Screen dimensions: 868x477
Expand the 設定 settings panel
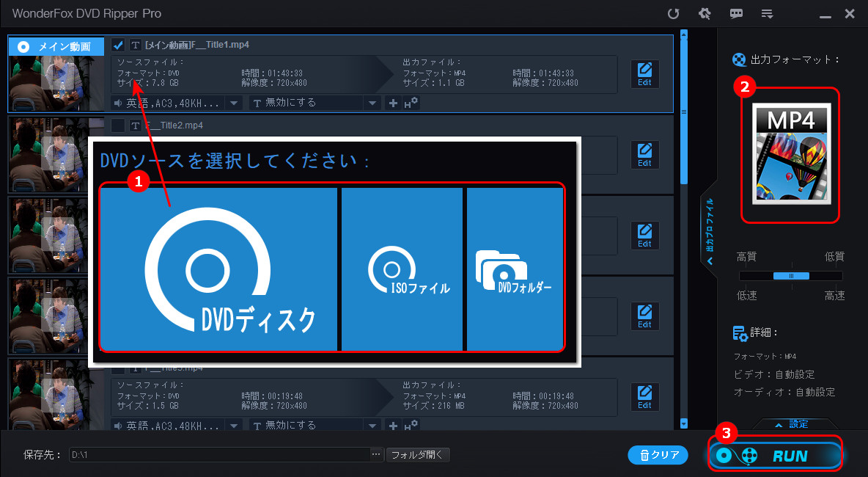coord(792,424)
